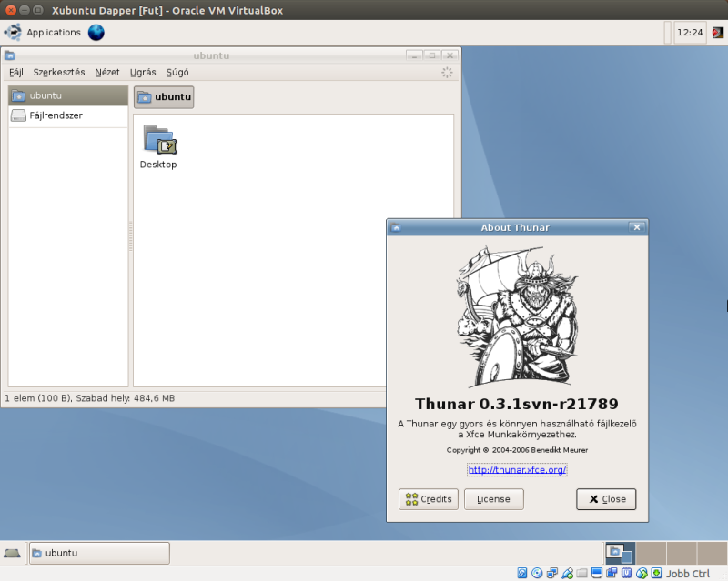This screenshot has width=728, height=581.
Task: Click the show desktop icon in bottom panel
Action: click(x=12, y=553)
